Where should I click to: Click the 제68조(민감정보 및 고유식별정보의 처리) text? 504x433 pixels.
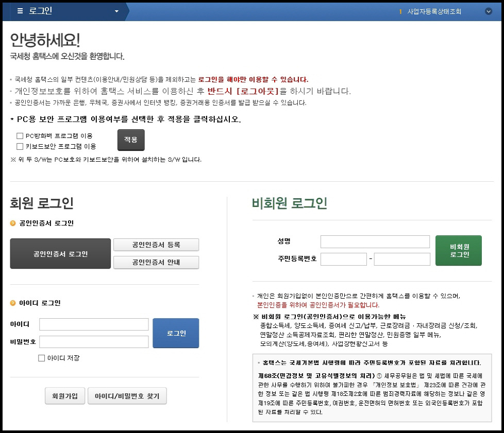tap(316, 375)
